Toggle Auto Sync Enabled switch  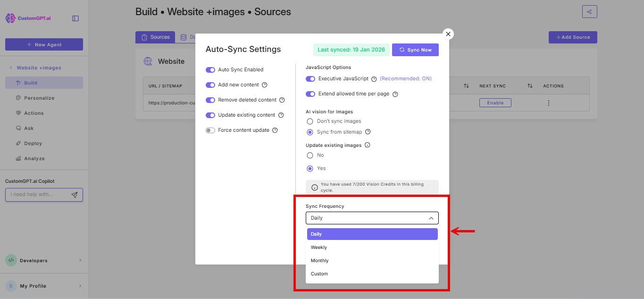[210, 70]
